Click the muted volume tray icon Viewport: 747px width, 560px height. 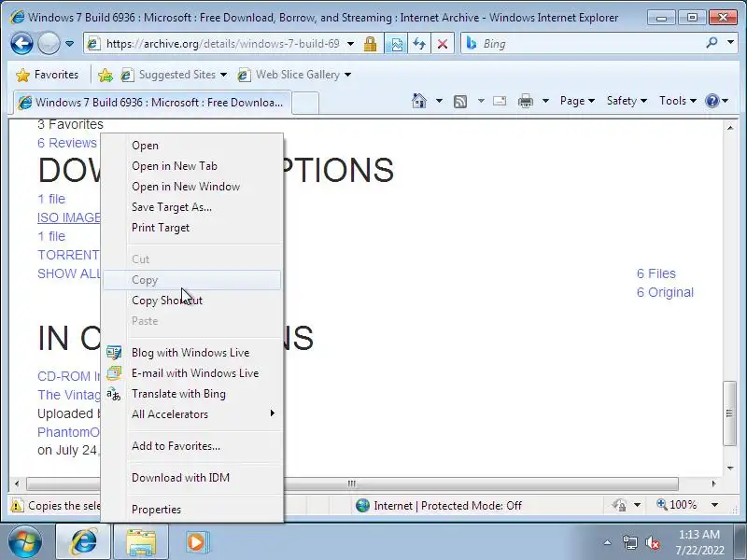click(652, 543)
